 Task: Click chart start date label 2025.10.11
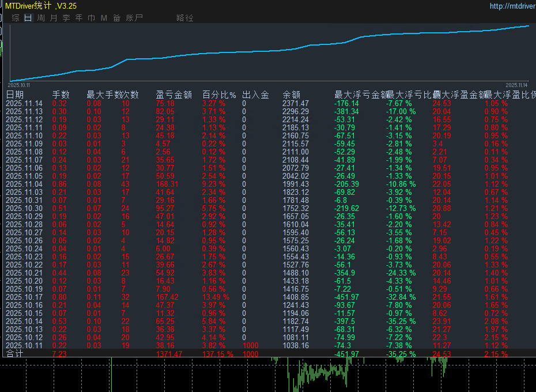point(19,85)
